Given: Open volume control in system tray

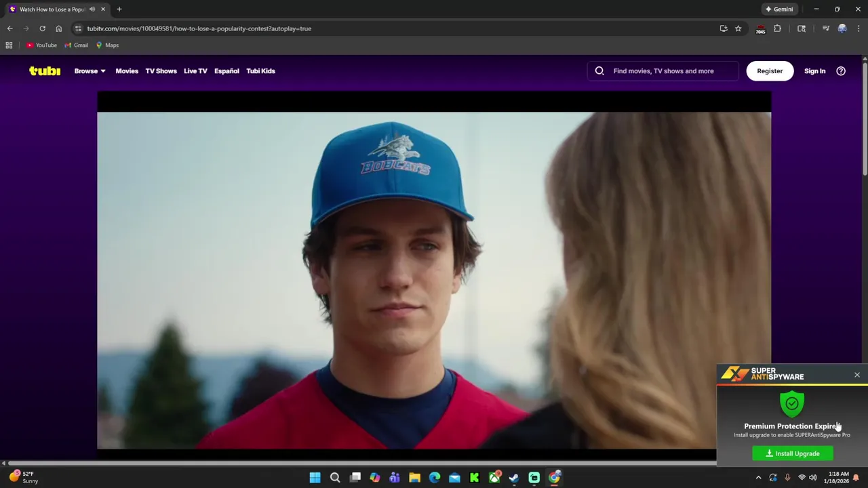Looking at the screenshot, I should coord(812,478).
